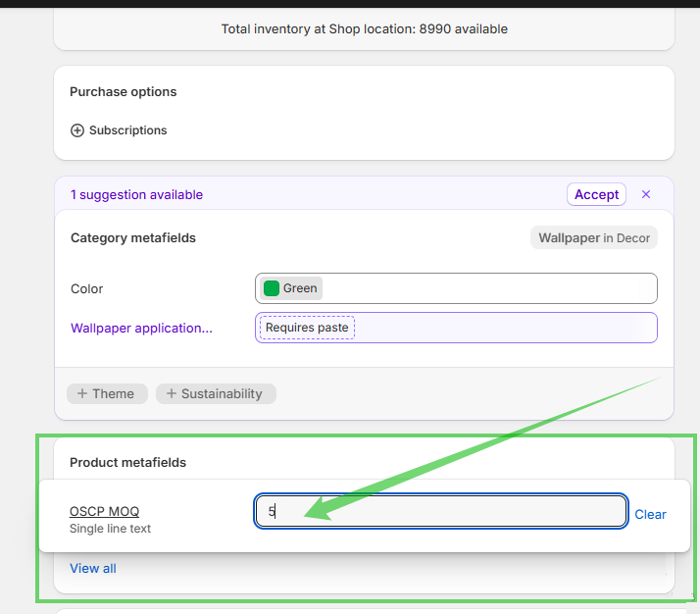Screen dimensions: 700x614
Task: Click the "Wallpaper in Decor" category badge
Action: [594, 237]
